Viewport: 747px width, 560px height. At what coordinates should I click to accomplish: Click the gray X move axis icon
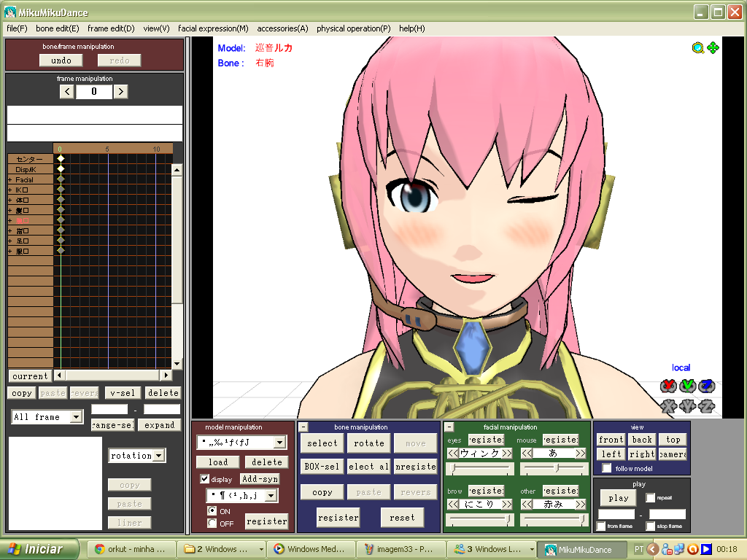668,406
